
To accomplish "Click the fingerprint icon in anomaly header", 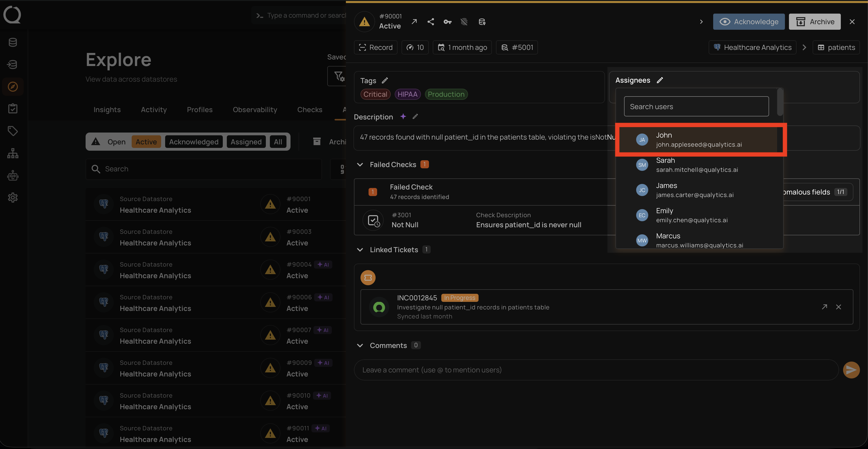I will coord(464,22).
